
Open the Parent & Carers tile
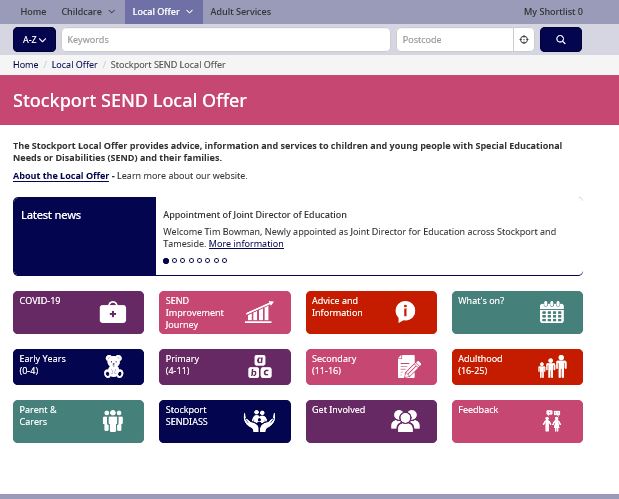pyautogui.click(x=78, y=421)
